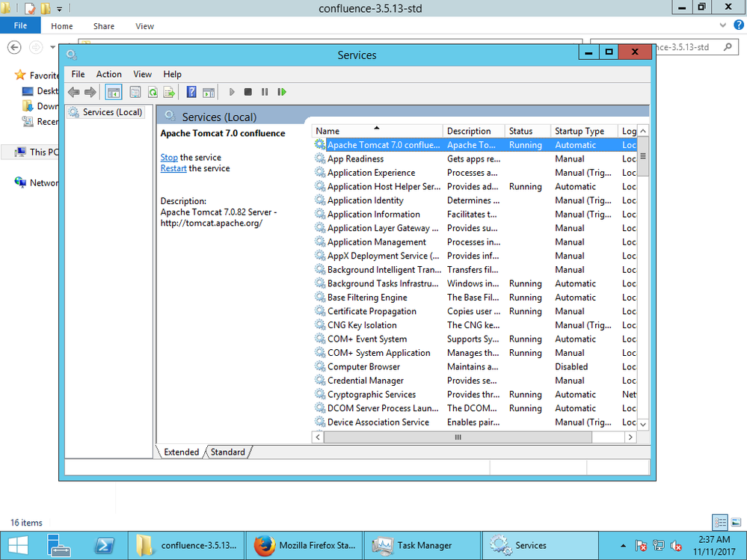747x560 pixels.
Task: Open the View ribbon tab in Explorer
Action: click(x=144, y=26)
